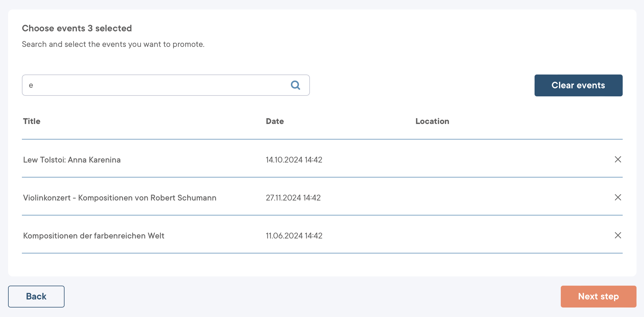644x317 pixels.
Task: Remove the Violinkonzert Robert Schumann event
Action: [x=618, y=197]
